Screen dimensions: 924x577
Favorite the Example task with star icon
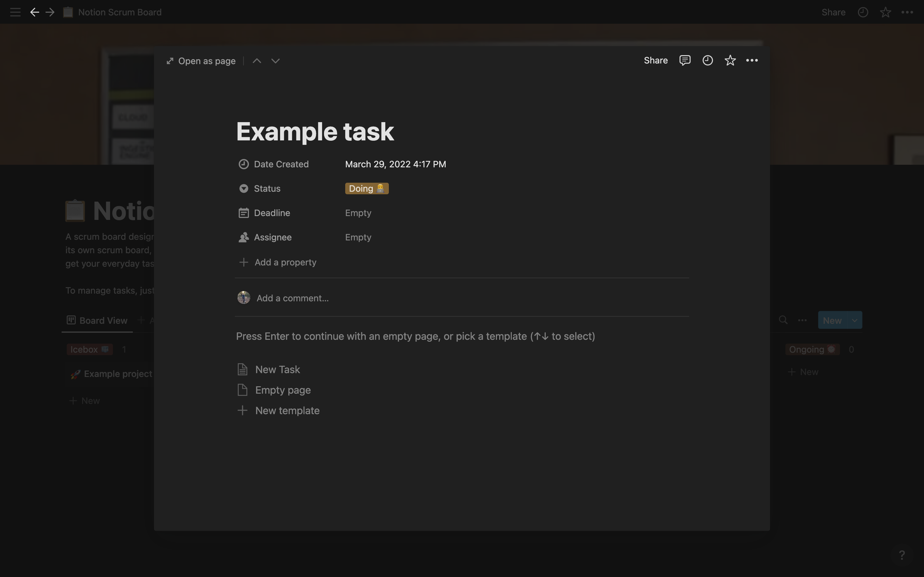[x=730, y=60]
